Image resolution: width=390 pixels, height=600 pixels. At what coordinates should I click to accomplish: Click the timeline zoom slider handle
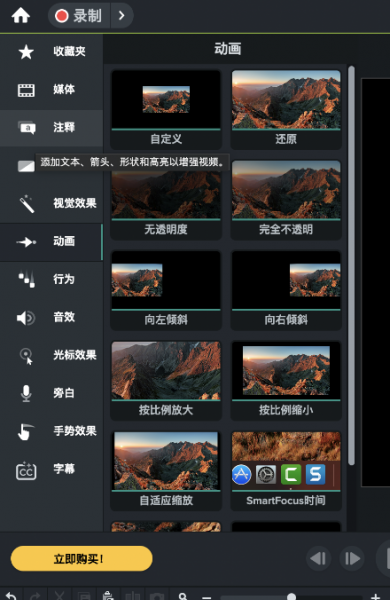tap(291, 597)
